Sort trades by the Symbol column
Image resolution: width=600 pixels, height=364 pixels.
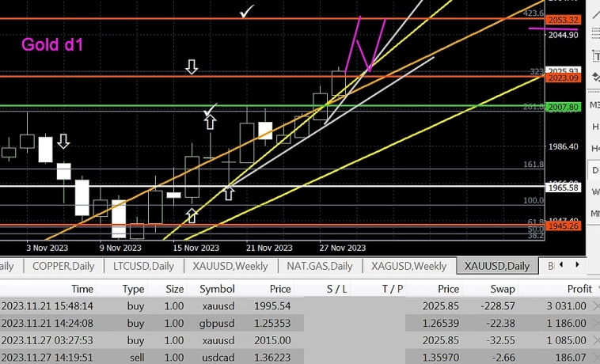point(217,289)
